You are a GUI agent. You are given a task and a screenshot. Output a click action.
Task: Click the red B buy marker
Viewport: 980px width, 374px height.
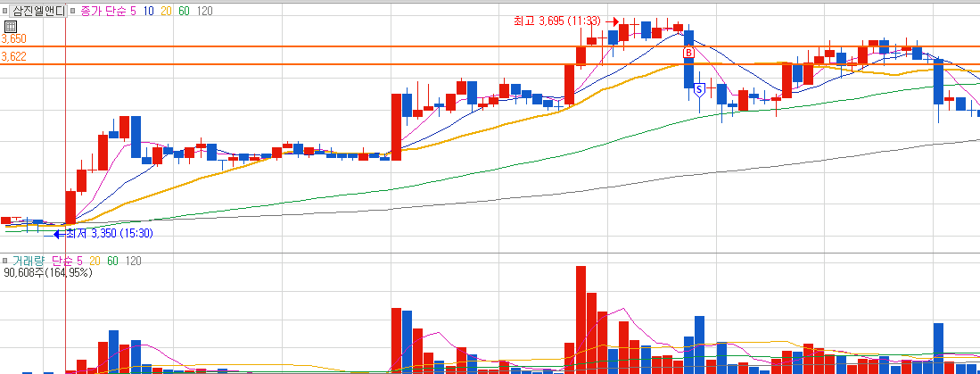688,54
